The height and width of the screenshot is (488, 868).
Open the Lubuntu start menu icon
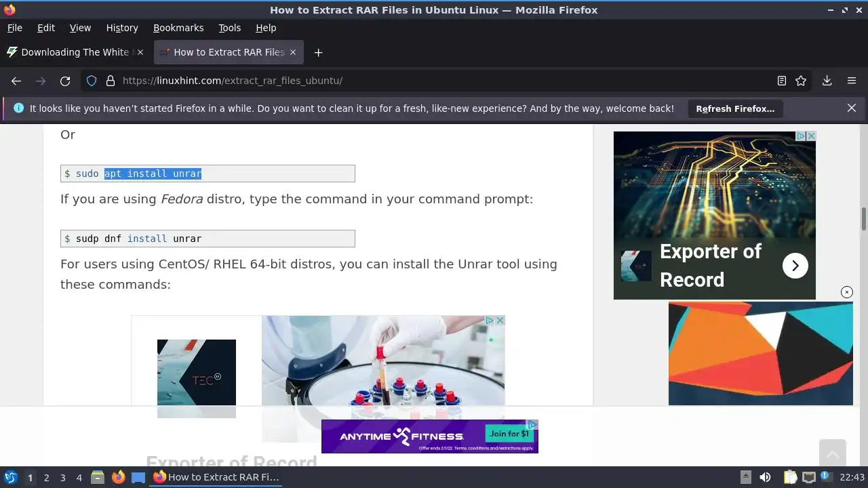pos(10,477)
